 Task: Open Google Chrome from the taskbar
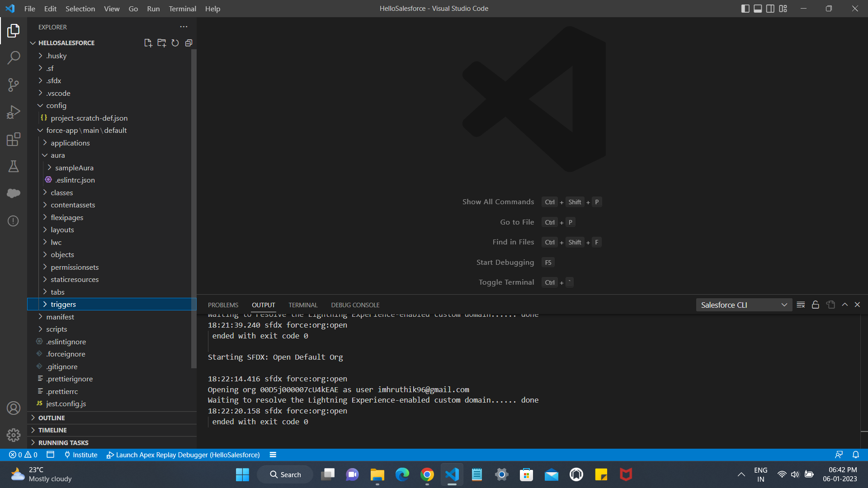click(427, 474)
